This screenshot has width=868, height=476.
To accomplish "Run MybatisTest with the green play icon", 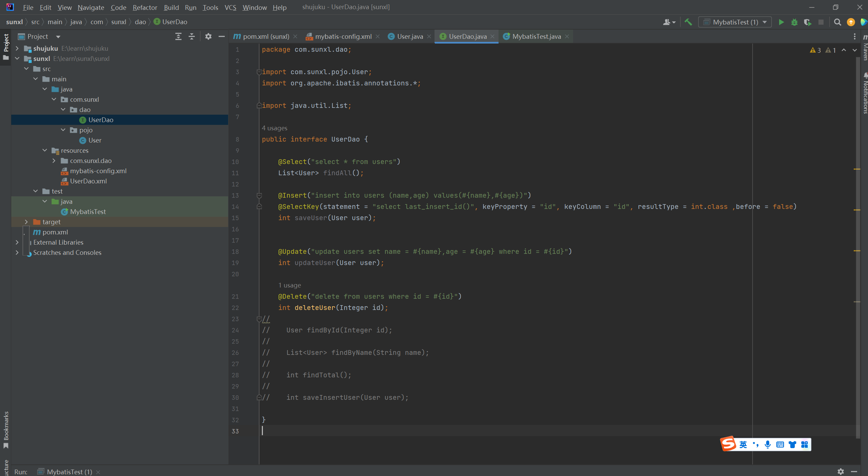I will 781,22.
